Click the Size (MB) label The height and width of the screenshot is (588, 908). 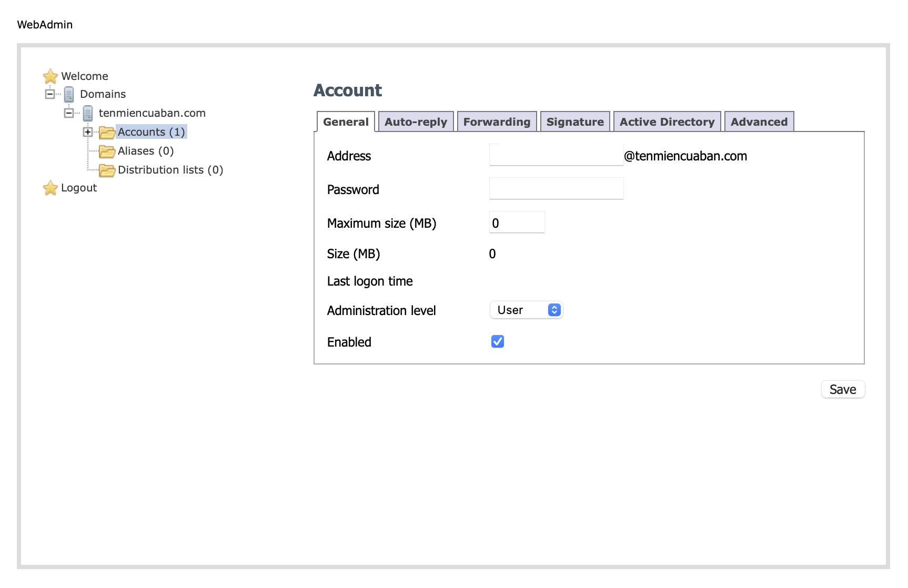coord(354,254)
